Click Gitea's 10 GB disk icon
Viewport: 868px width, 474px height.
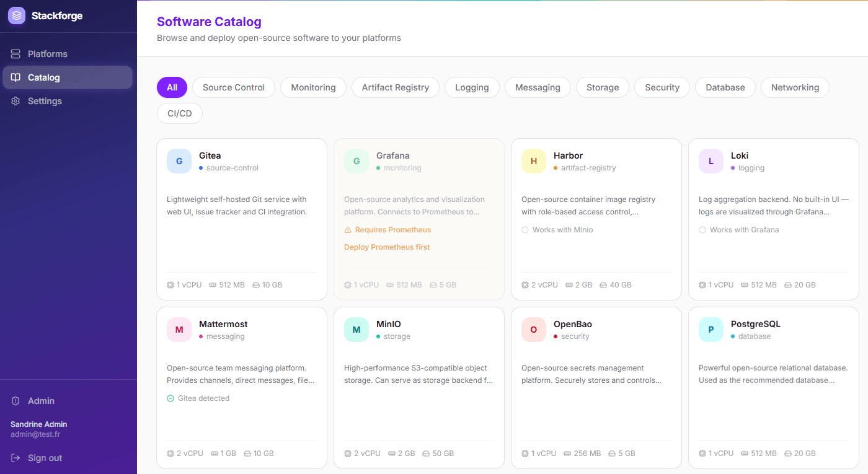point(256,285)
